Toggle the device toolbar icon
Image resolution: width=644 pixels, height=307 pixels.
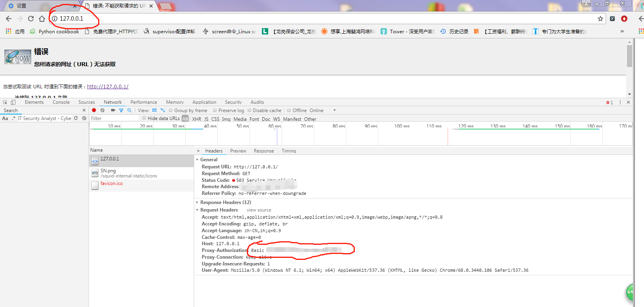pyautogui.click(x=13, y=102)
